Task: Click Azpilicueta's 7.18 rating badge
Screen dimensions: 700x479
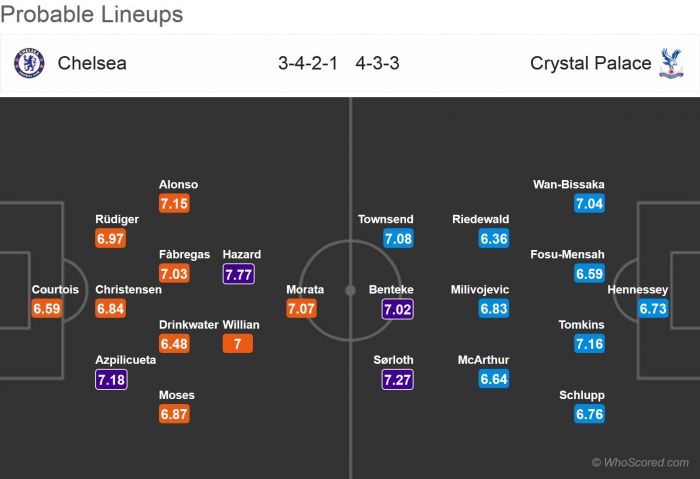Action: 111,379
